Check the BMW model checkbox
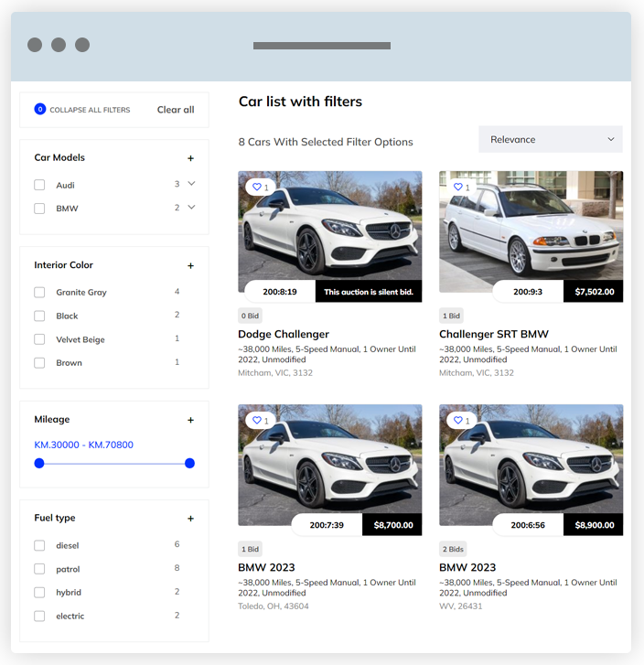This screenshot has height=665, width=644. click(39, 209)
